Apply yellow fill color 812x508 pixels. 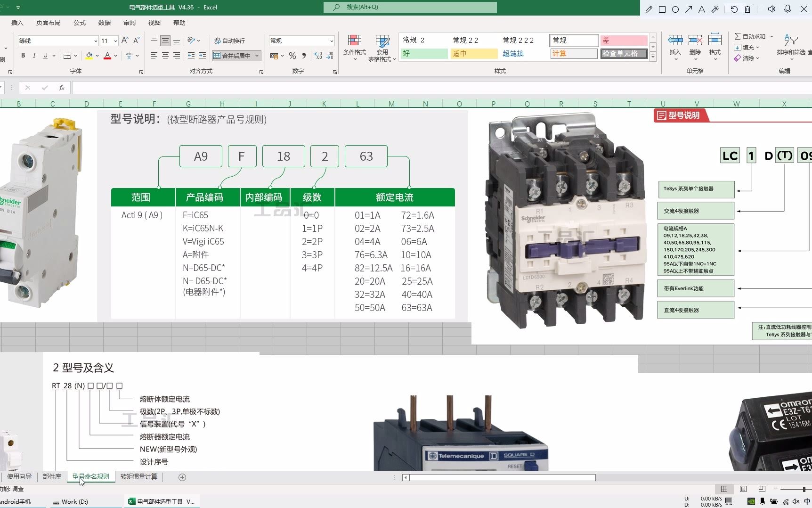[89, 56]
